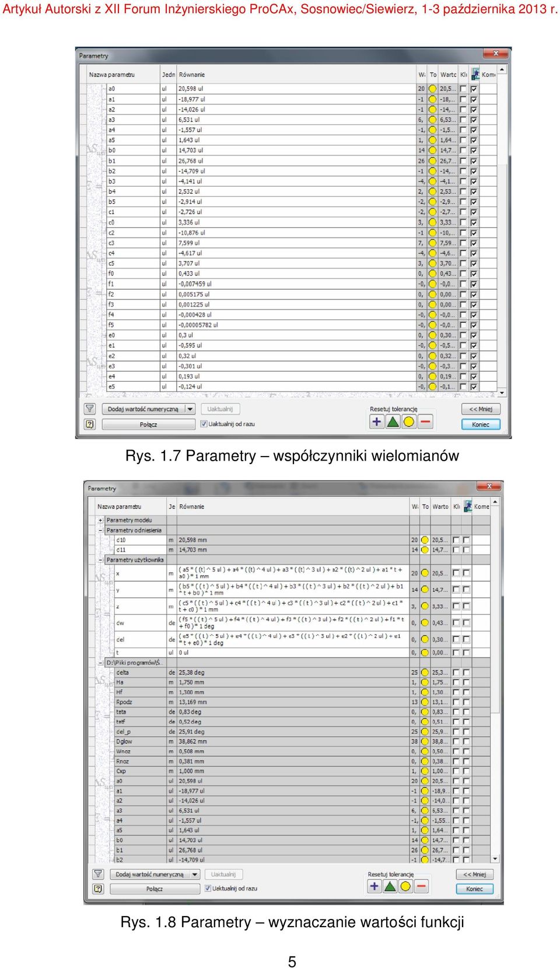Check key checkbox for row d11

pyautogui.click(x=456, y=550)
